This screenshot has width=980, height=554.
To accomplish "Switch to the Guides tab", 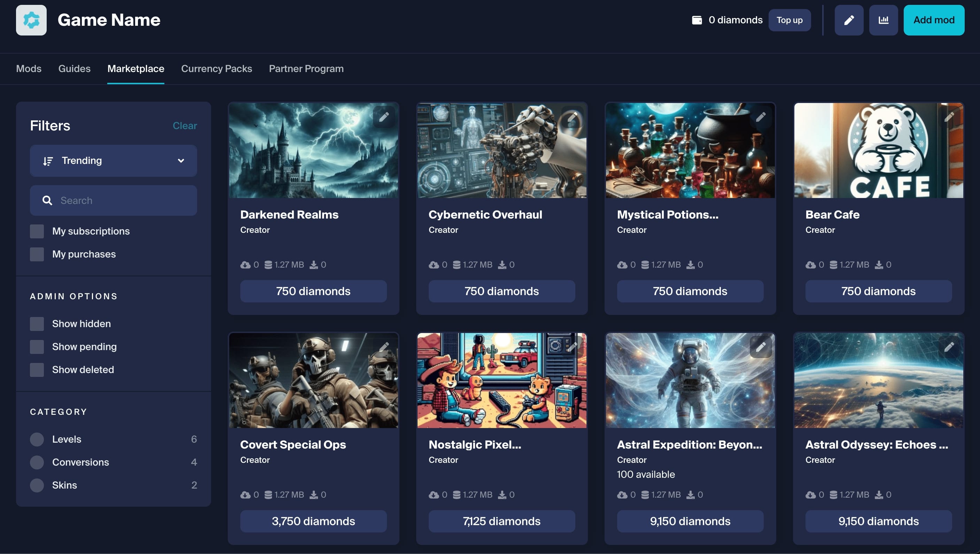I will pyautogui.click(x=74, y=69).
